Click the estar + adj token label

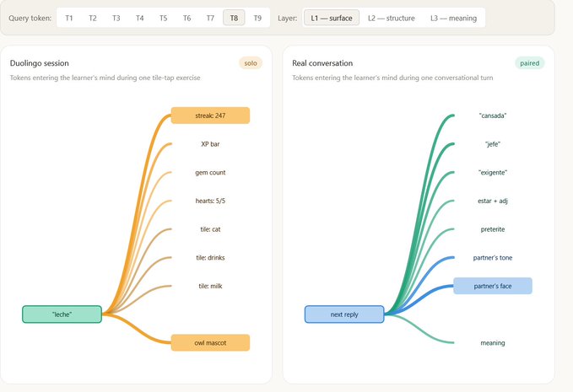[493, 201]
